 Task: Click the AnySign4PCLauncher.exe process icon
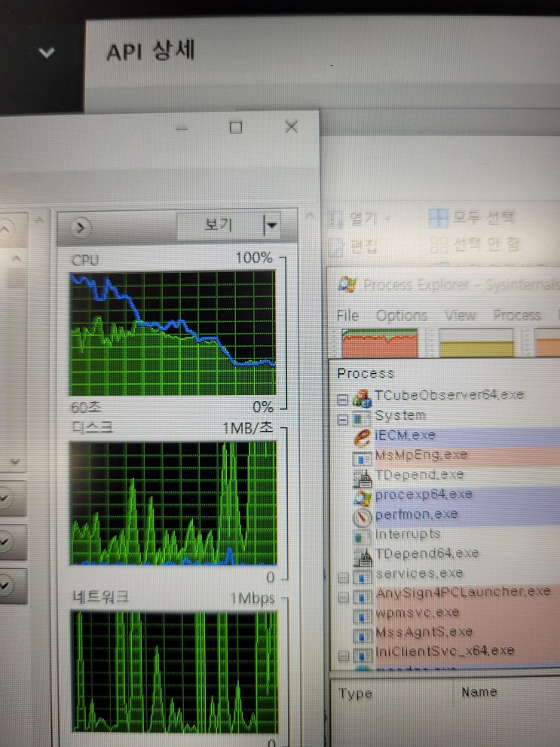(363, 597)
